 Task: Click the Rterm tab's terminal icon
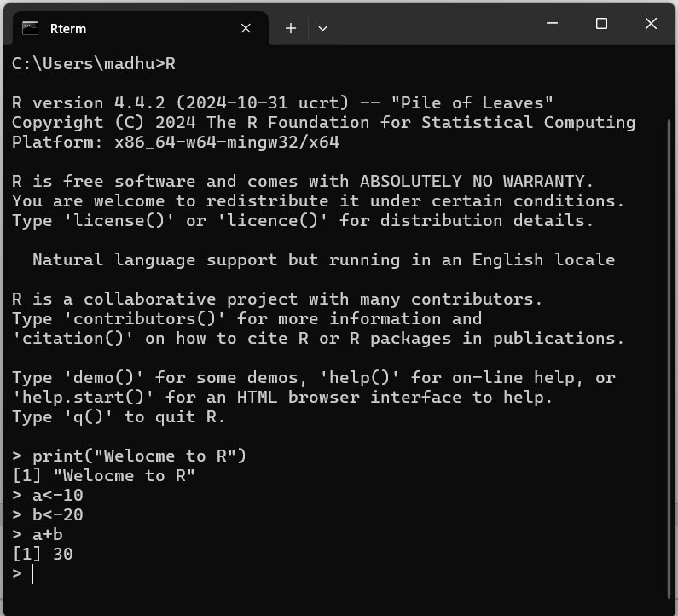31,28
